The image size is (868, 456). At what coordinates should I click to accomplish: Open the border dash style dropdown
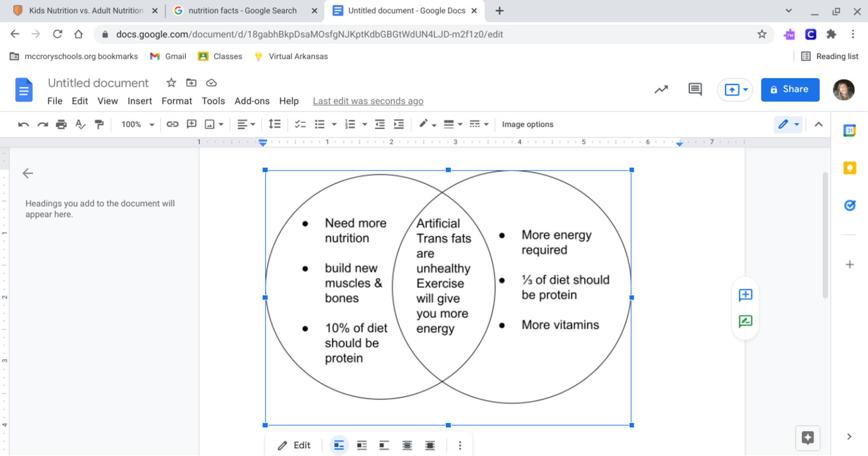(x=479, y=124)
